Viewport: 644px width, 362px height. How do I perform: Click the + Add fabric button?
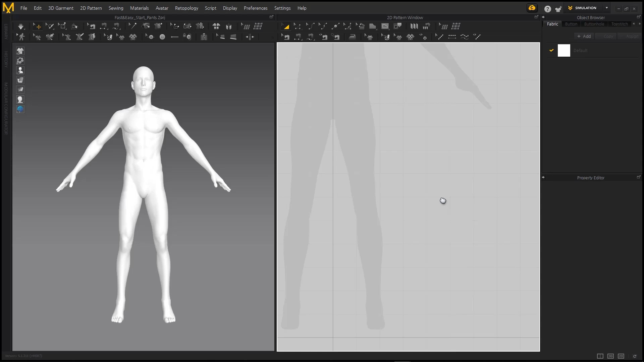[x=584, y=36]
